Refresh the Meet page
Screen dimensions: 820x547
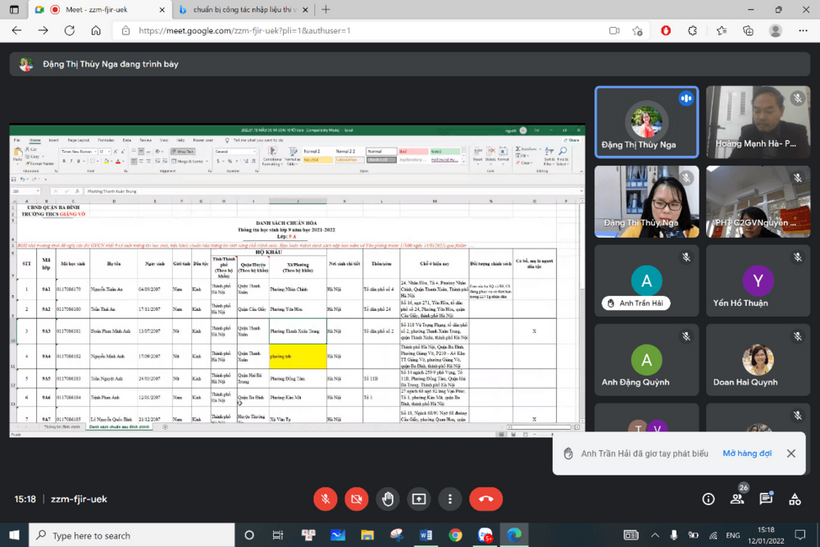(69, 31)
